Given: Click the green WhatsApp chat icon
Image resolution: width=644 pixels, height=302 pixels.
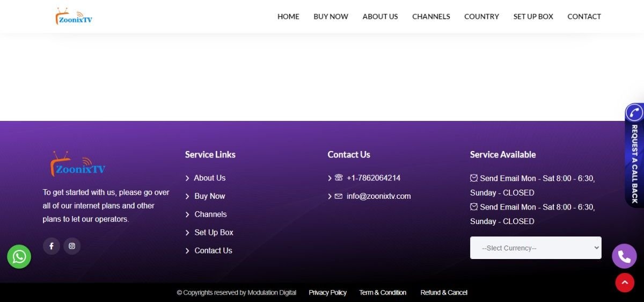Looking at the screenshot, I should [19, 257].
